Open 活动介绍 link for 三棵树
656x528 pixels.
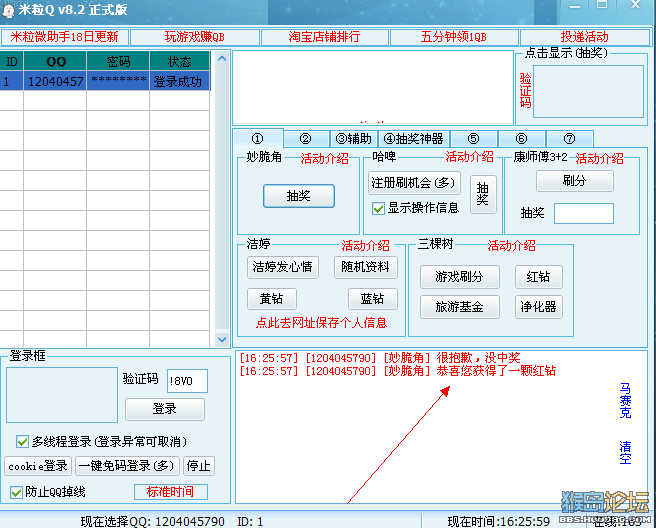coord(511,246)
